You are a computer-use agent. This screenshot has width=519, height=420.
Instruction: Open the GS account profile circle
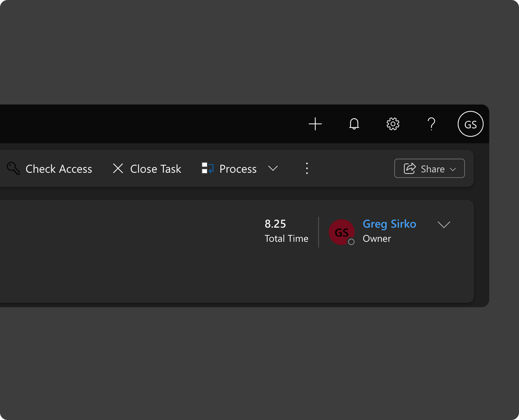coord(470,124)
